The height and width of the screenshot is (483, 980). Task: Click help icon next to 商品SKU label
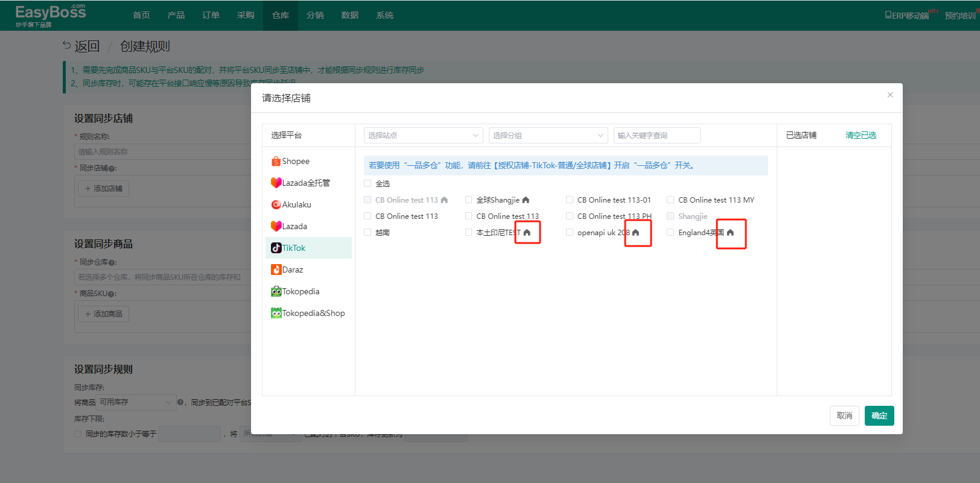click(x=112, y=294)
